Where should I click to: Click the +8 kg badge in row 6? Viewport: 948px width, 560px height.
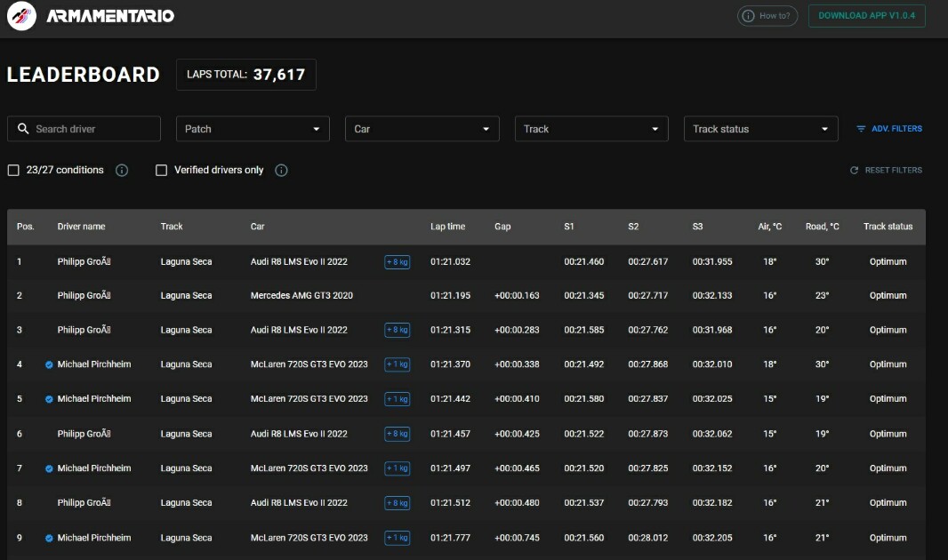point(398,434)
